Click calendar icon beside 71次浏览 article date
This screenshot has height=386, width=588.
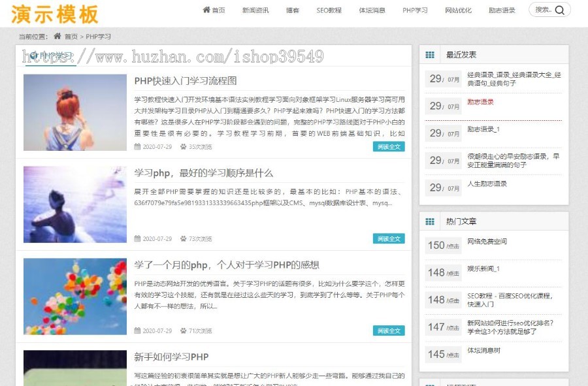(137, 331)
